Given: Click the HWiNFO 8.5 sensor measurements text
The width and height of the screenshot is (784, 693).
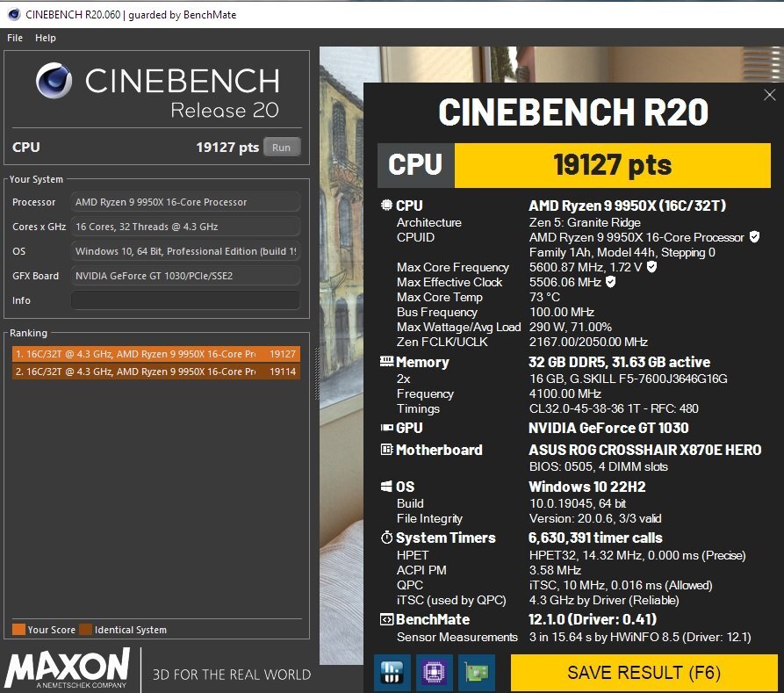Looking at the screenshot, I should click(640, 638).
